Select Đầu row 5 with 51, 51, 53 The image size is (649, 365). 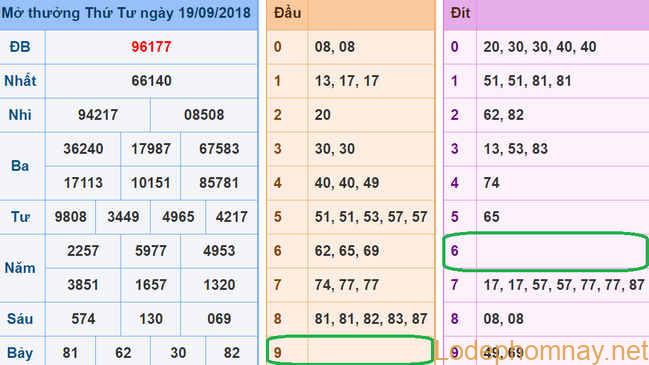351,216
